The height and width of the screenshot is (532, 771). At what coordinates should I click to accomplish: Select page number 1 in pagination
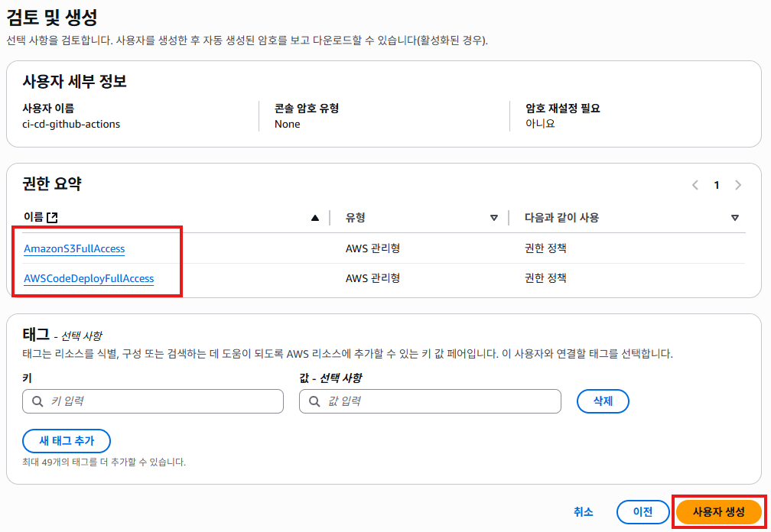[x=717, y=185]
